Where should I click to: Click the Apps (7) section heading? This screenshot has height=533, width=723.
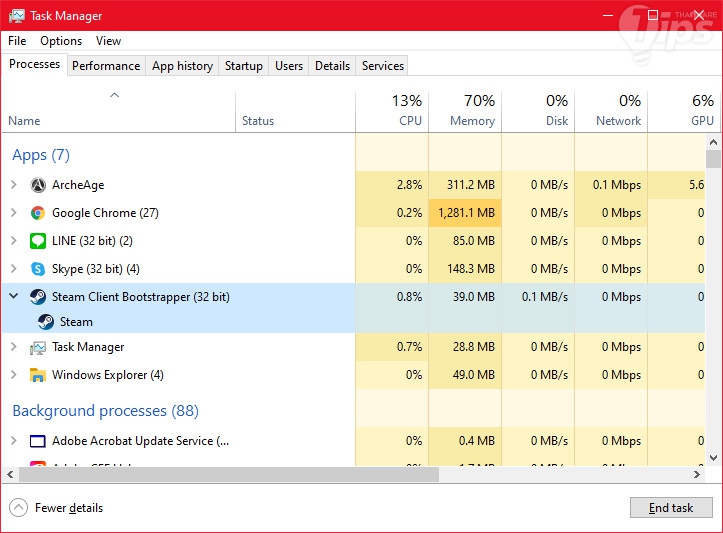[x=41, y=155]
